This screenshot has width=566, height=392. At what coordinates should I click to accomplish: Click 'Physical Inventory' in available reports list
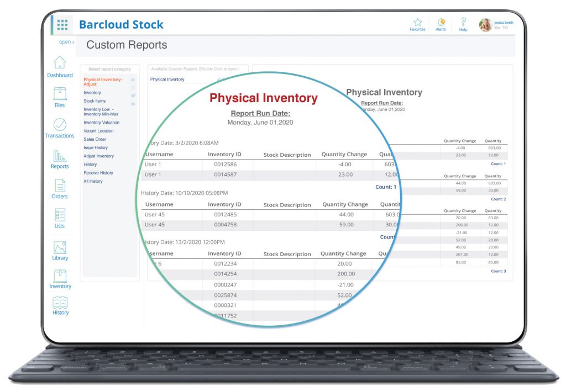tap(167, 80)
